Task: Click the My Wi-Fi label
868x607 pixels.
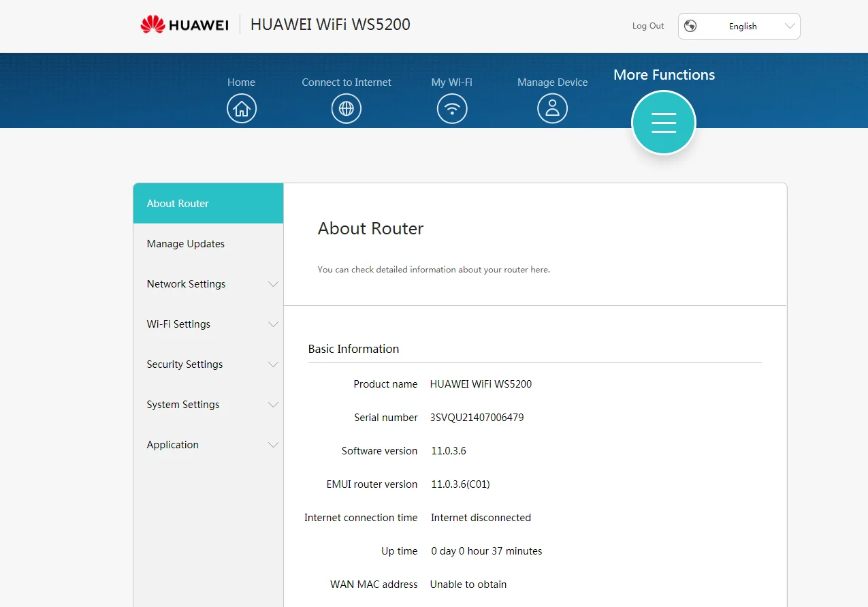Action: click(452, 82)
